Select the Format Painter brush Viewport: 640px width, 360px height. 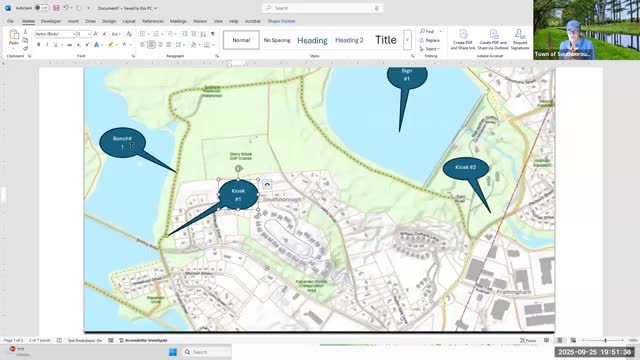pos(25,48)
